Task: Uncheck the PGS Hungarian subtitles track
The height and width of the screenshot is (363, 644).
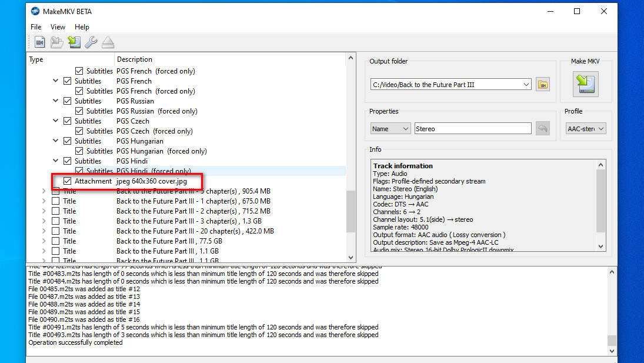Action: (x=68, y=141)
